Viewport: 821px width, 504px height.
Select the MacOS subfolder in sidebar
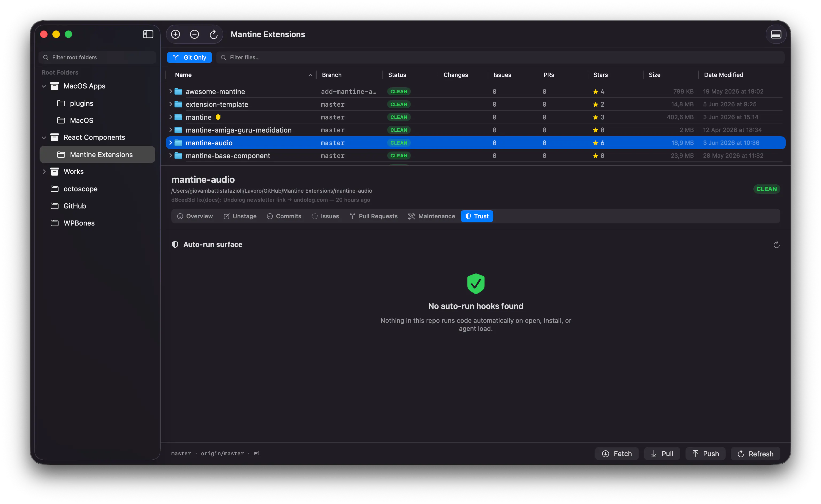coord(97,120)
